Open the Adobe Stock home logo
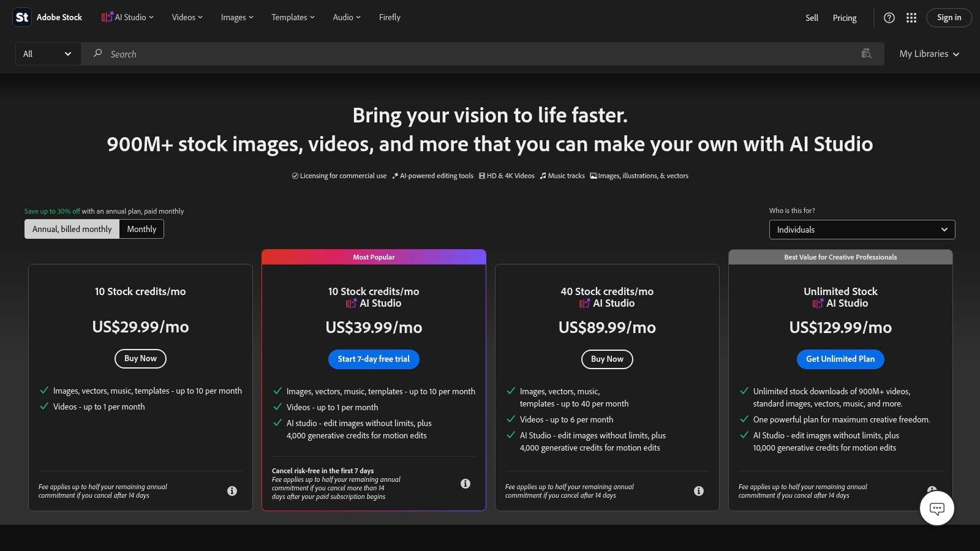Image resolution: width=980 pixels, height=551 pixels. pos(48,17)
